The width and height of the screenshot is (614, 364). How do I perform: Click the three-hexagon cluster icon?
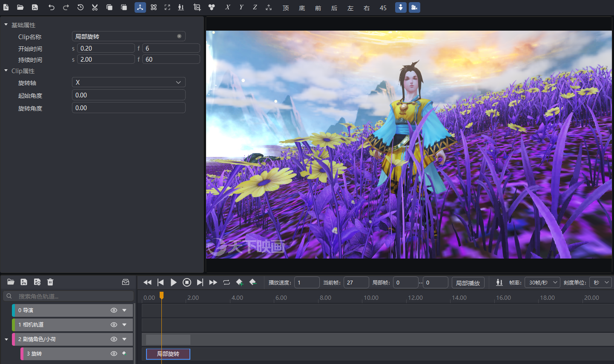coord(212,7)
